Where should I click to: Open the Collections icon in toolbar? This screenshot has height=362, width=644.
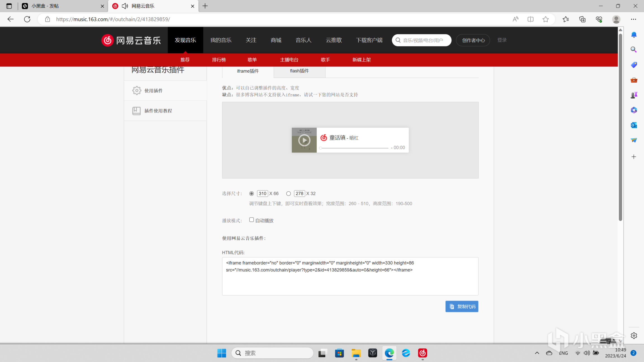click(x=582, y=19)
